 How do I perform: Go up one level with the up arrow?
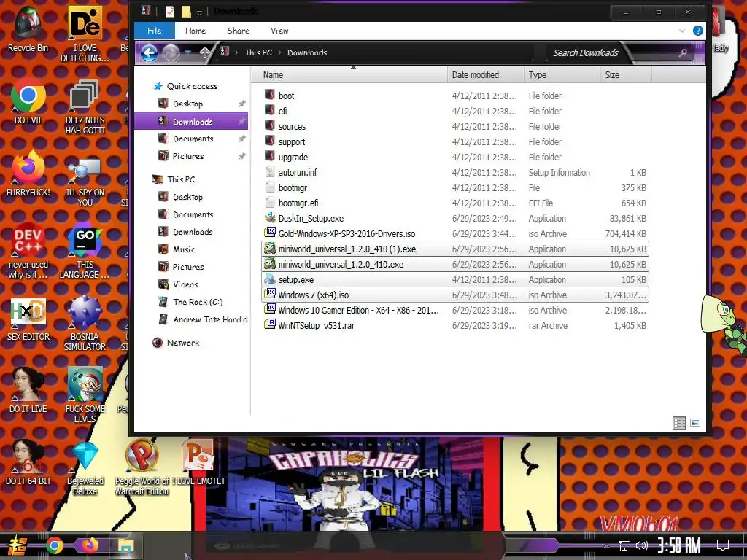point(205,52)
